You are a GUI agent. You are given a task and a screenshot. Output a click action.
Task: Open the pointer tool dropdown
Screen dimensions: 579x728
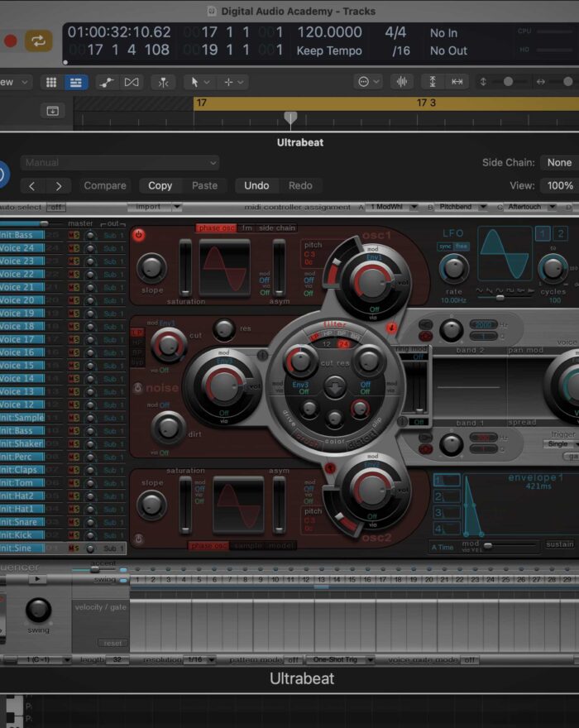click(199, 82)
